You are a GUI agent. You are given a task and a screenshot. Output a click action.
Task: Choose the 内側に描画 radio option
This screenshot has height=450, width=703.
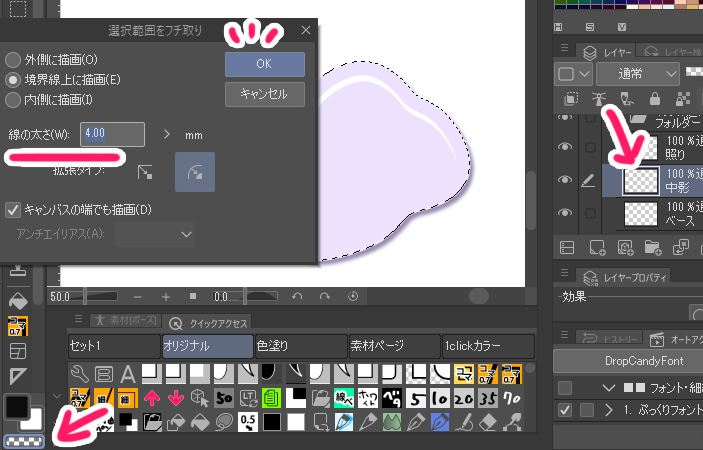pos(14,99)
